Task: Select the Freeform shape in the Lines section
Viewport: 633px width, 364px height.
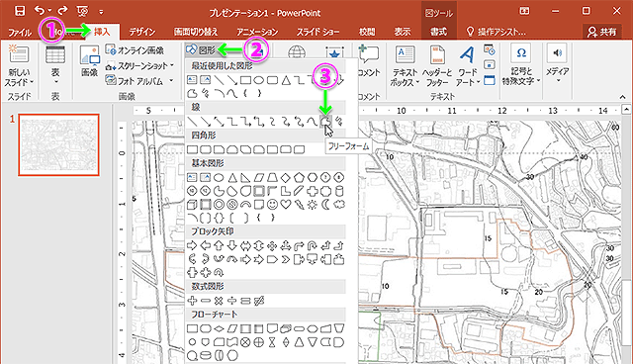Action: coord(325,121)
